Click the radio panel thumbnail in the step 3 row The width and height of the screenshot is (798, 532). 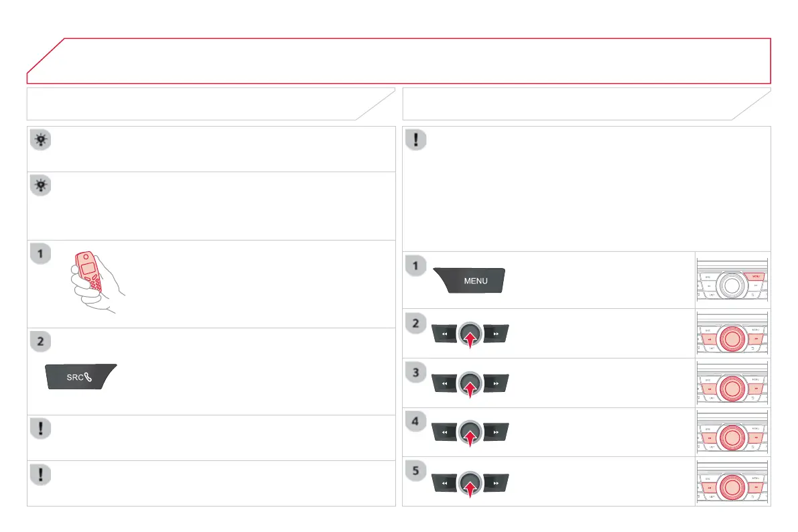point(732,383)
